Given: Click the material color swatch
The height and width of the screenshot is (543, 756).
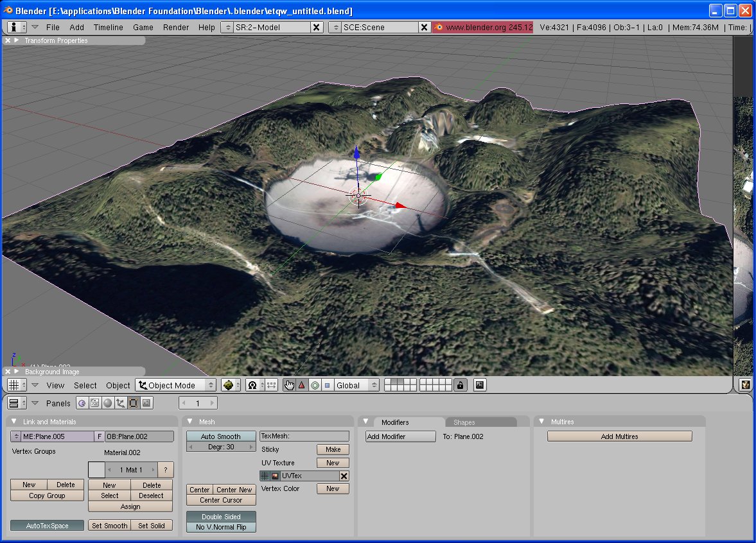Looking at the screenshot, I should pyautogui.click(x=96, y=470).
